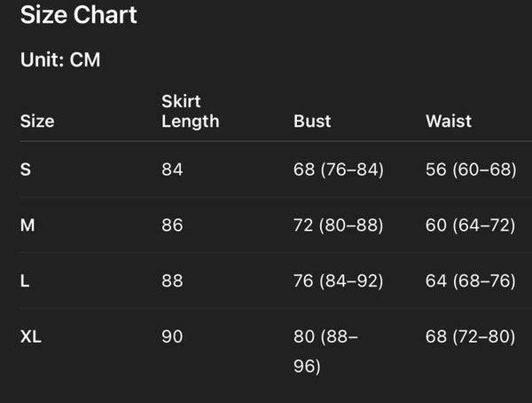Select bust value 72 (80–88)
The image size is (532, 403).
click(x=339, y=225)
